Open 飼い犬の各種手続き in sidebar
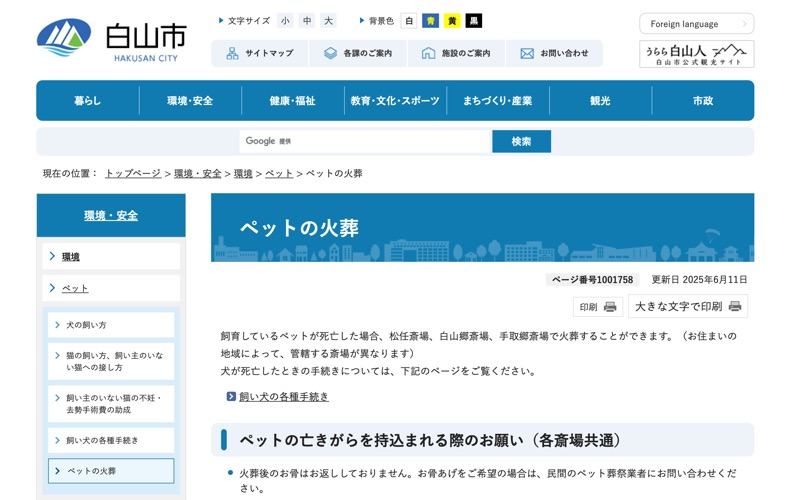This screenshot has height=500, width=800. click(x=111, y=440)
